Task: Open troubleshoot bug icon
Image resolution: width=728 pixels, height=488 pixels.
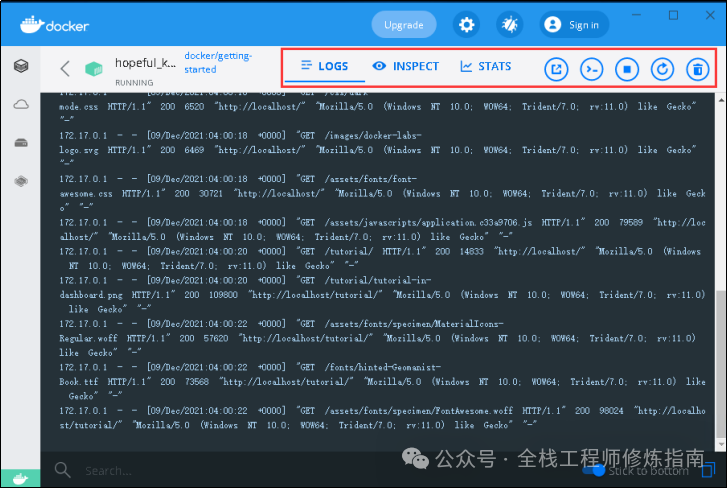Action: pos(509,25)
